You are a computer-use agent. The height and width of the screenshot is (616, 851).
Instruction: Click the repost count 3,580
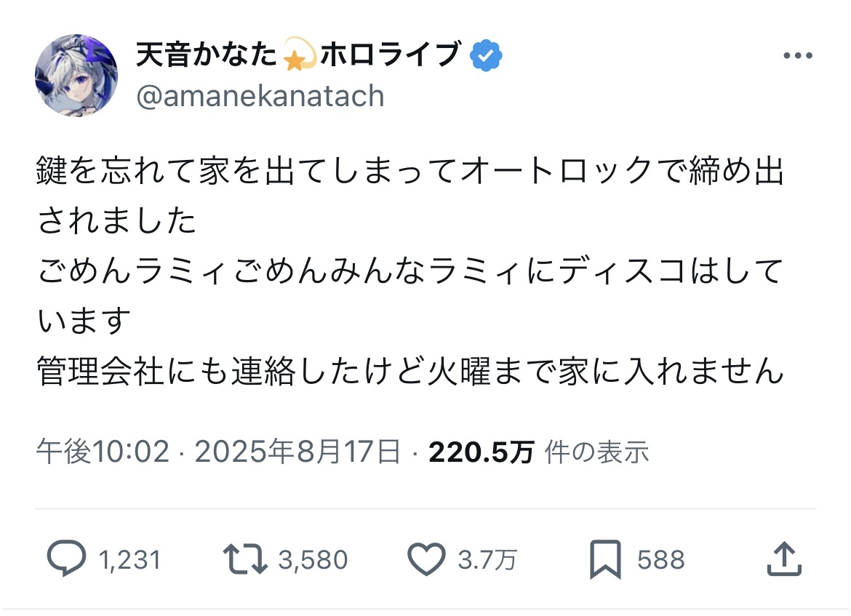click(x=313, y=560)
